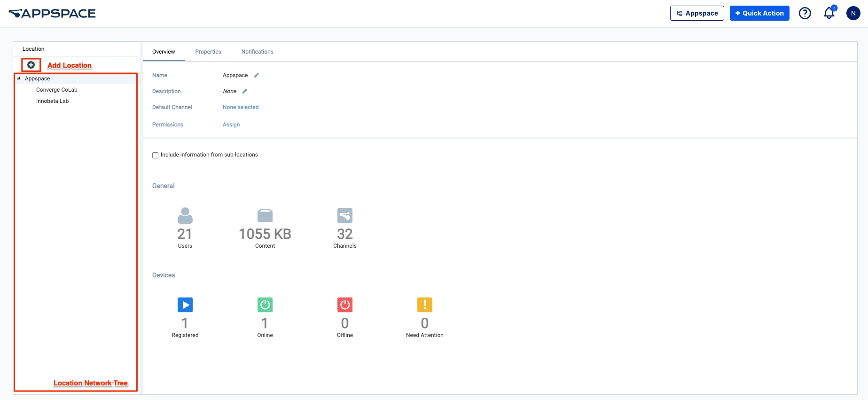
Task: Click the None description value
Action: [229, 91]
